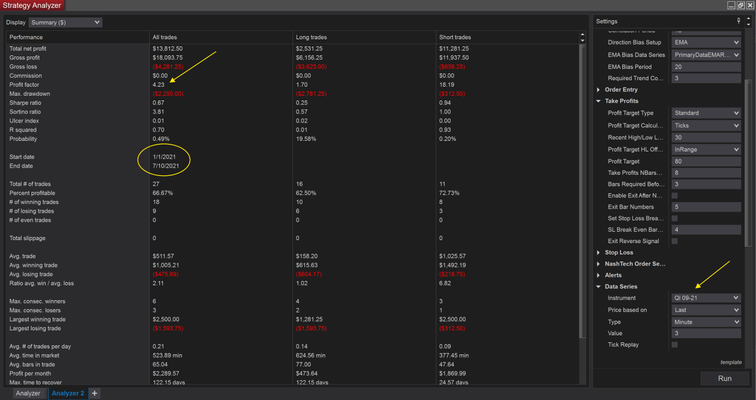Viewport: 756px width, 400px height.
Task: Expand the Alerts section
Action: [x=613, y=275]
